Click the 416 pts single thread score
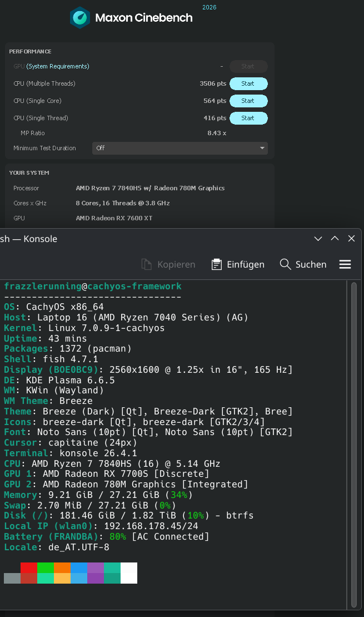This screenshot has height=617, width=364. tap(215, 118)
